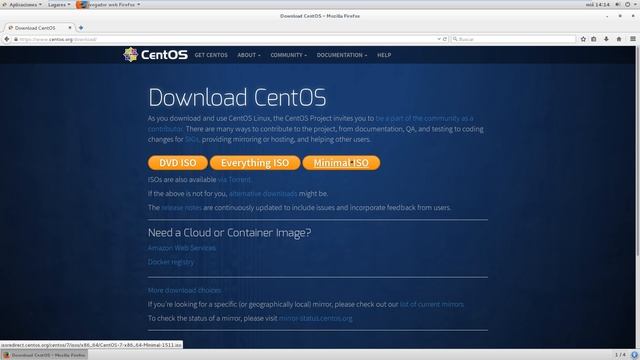640x360 pixels.
Task: Open the Firefox hamburger menu
Action: coord(633,39)
